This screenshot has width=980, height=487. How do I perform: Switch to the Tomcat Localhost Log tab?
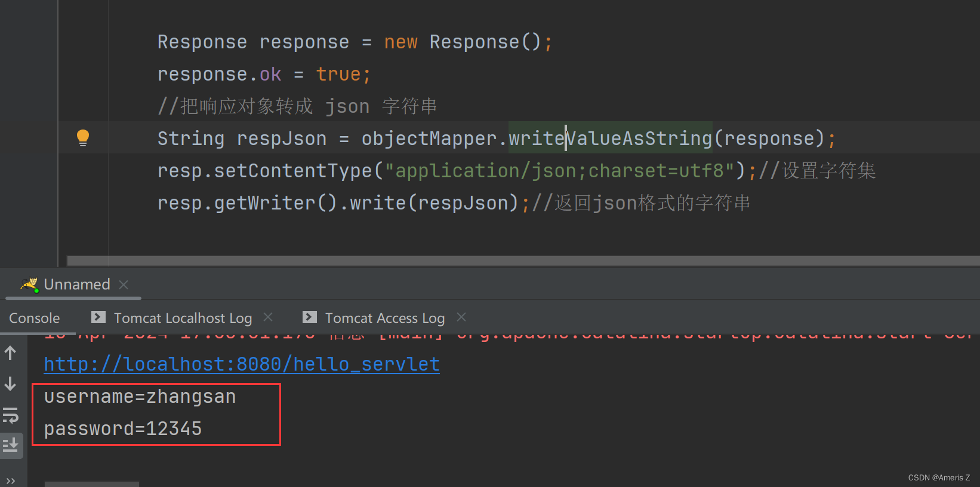point(183,317)
